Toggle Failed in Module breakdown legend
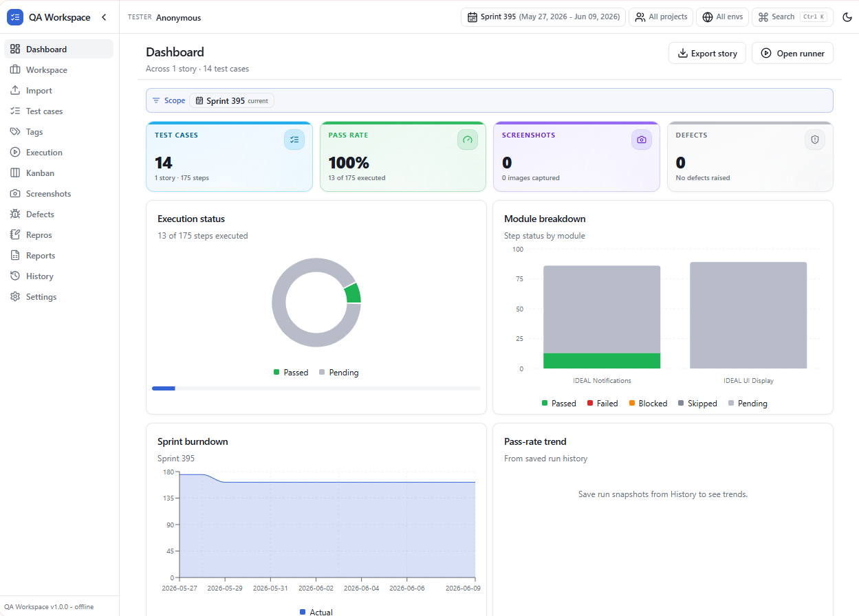This screenshot has width=859, height=616. coord(602,404)
